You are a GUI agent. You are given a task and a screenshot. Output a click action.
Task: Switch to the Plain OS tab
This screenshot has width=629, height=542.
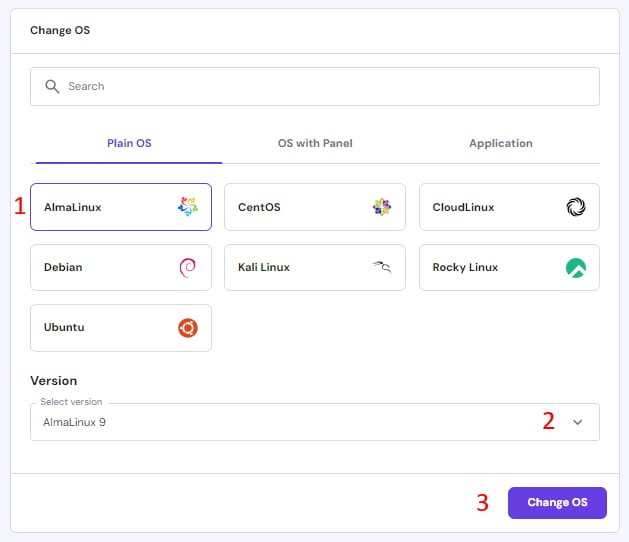(129, 143)
